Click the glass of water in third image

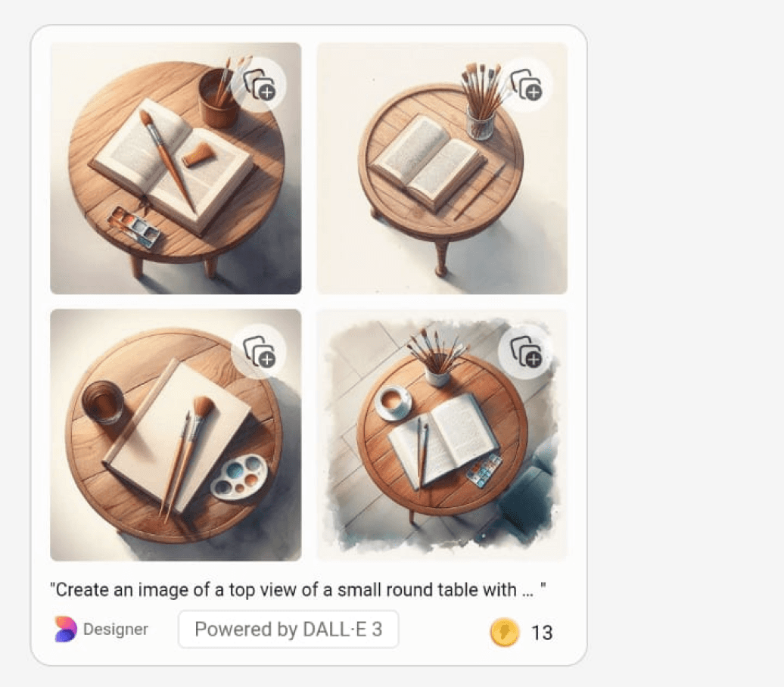click(x=102, y=403)
